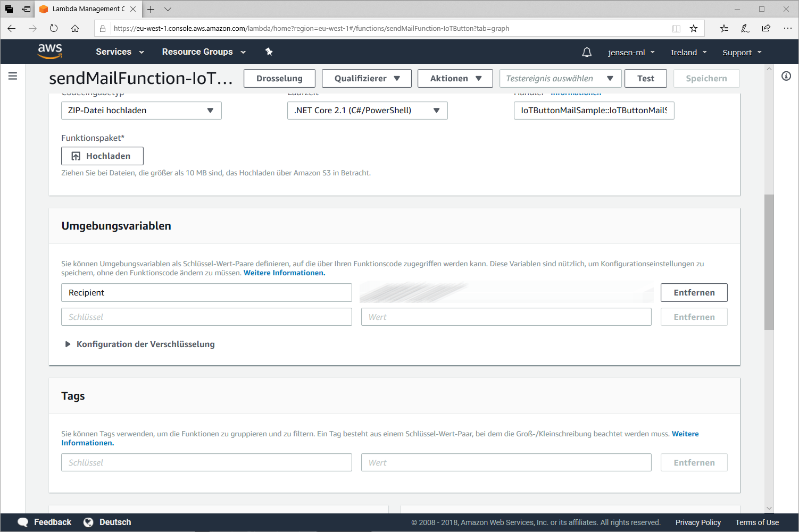The width and height of the screenshot is (799, 532).
Task: Open the Resource Groups menu
Action: (203, 52)
